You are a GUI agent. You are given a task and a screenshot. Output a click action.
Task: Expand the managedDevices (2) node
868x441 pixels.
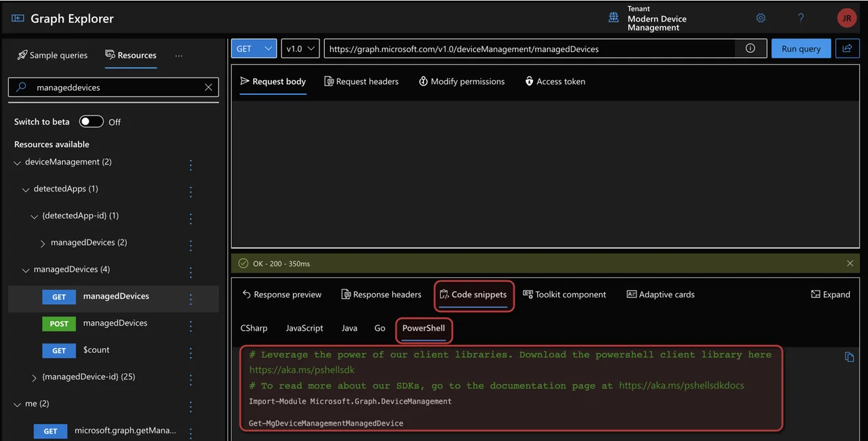click(x=43, y=243)
